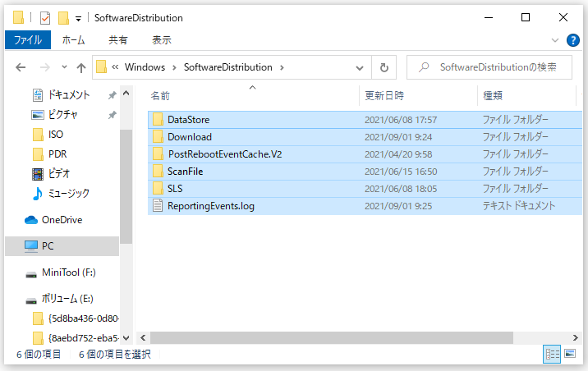Open ドキュメント in the navigation pane

coord(69,95)
